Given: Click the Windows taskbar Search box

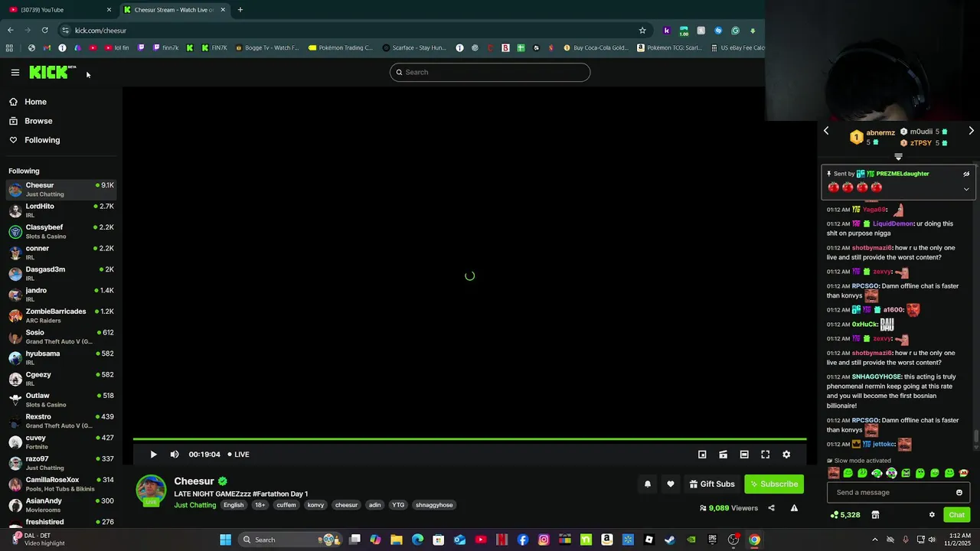Looking at the screenshot, I should pos(291,540).
